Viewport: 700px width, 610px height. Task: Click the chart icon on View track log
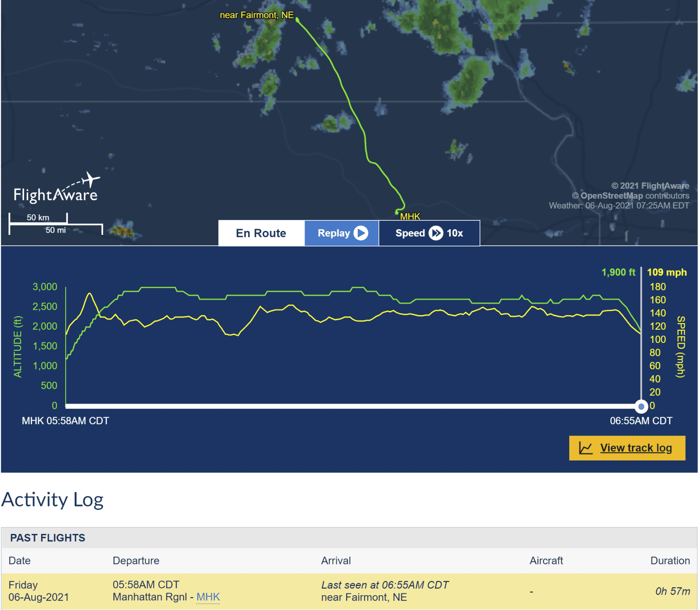[585, 448]
